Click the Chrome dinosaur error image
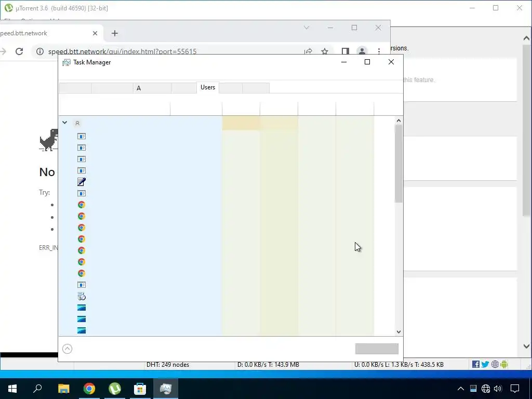Image resolution: width=532 pixels, height=399 pixels. (x=49, y=139)
